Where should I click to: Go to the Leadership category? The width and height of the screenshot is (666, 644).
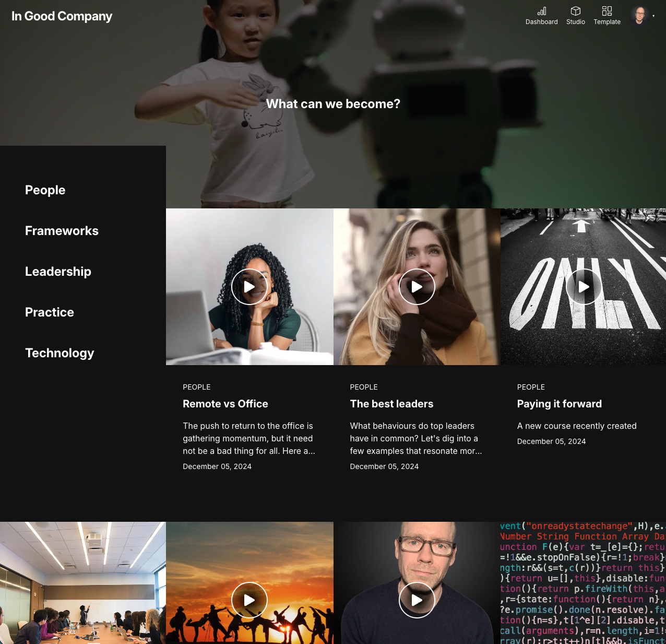tap(58, 272)
